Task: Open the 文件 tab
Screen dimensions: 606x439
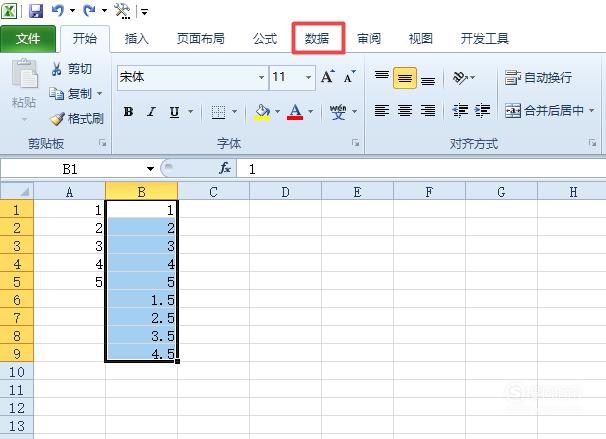Action: point(28,39)
